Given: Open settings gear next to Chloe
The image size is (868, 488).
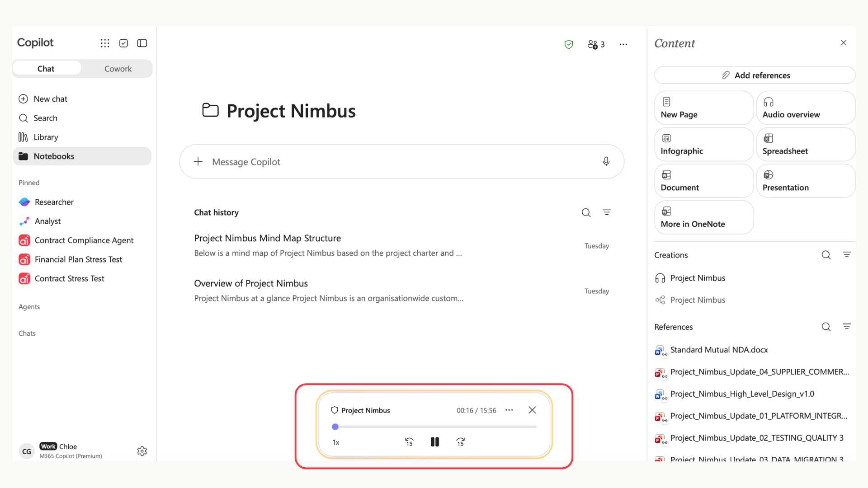Looking at the screenshot, I should coord(142,451).
